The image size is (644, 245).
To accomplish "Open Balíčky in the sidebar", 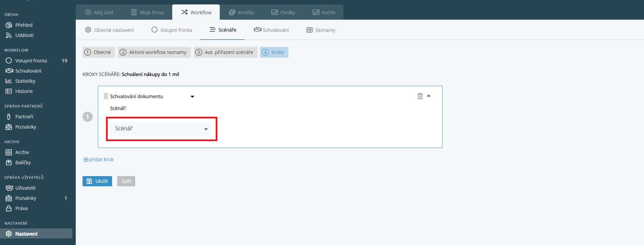I will coord(23,163).
